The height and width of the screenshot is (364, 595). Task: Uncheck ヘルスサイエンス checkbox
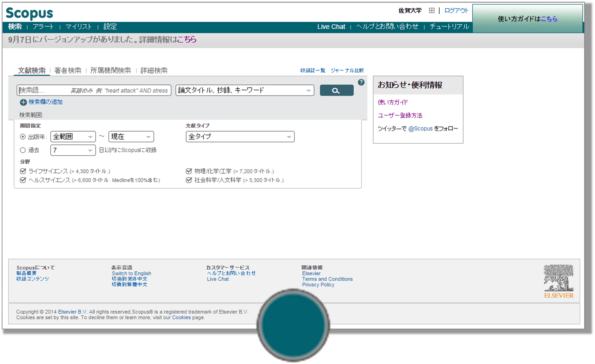(23, 180)
